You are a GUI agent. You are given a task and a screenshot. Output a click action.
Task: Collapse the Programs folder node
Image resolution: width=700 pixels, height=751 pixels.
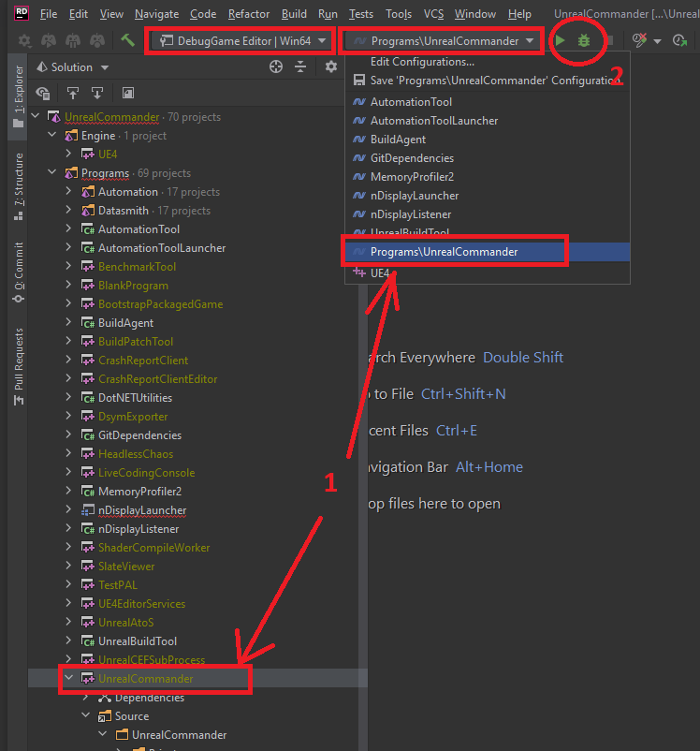click(52, 172)
